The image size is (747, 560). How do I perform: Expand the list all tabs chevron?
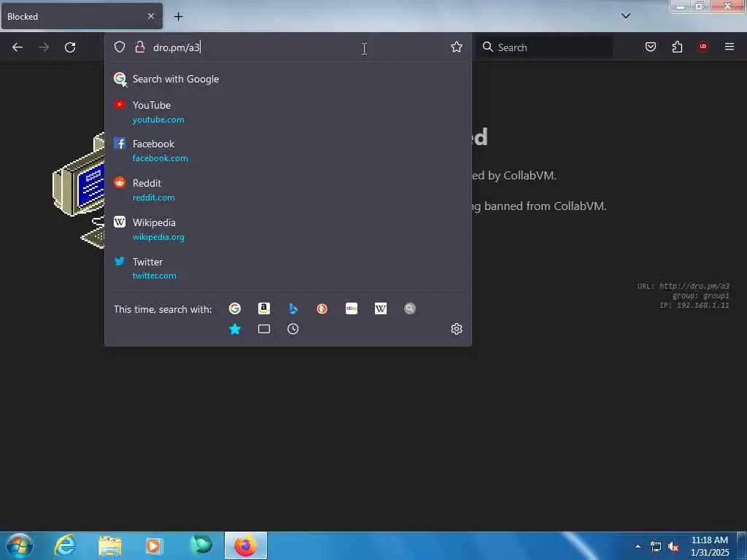(x=625, y=16)
